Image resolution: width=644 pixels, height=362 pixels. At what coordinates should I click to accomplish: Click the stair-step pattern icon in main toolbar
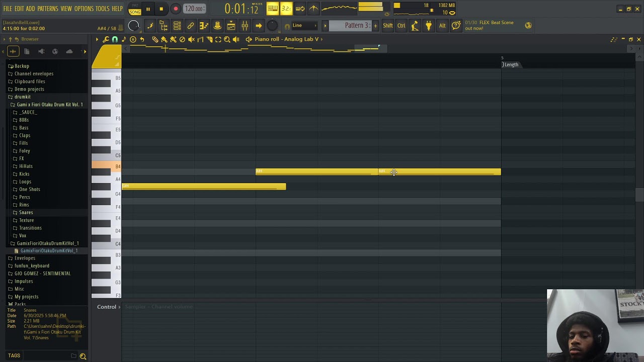coord(204,26)
